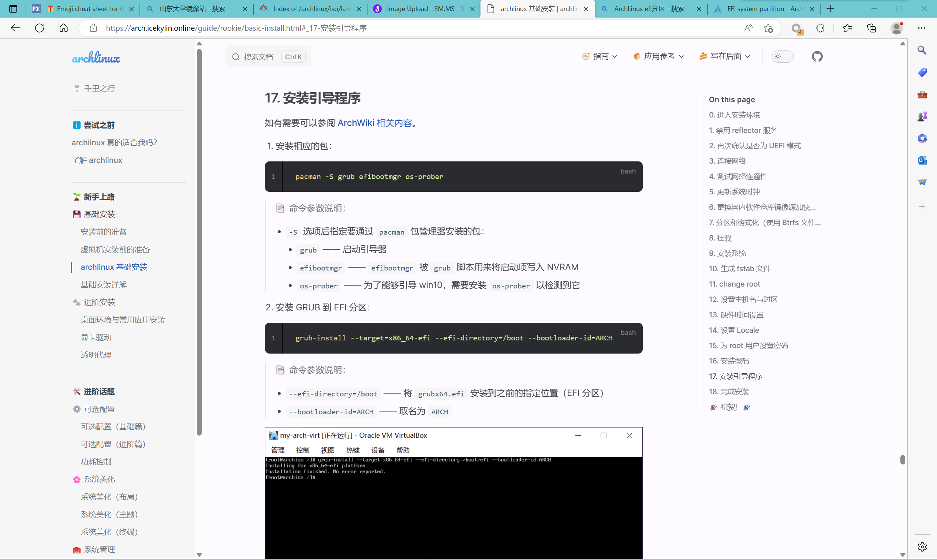Open sidebar link archlinux 真的适合我吗
The image size is (937, 560).
[114, 142]
